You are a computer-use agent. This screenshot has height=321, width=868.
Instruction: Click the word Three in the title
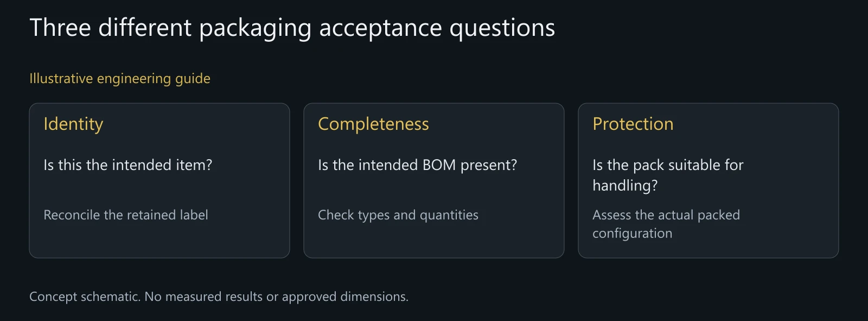coord(60,28)
